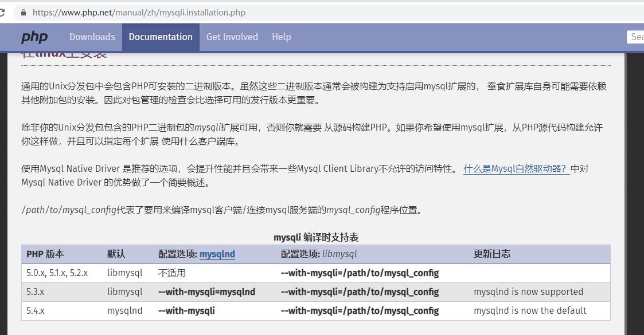Click "mysqlnd is now the default" text

[x=530, y=311]
